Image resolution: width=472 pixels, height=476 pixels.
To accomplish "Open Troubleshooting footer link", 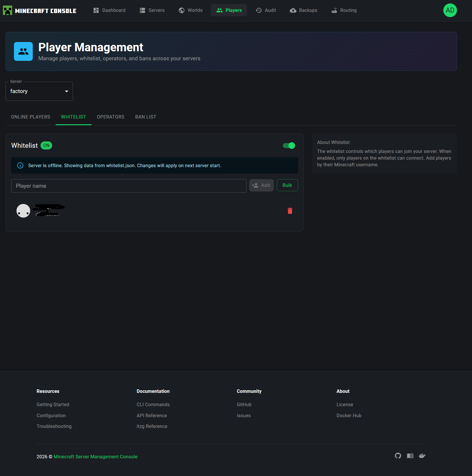I will coord(54,426).
